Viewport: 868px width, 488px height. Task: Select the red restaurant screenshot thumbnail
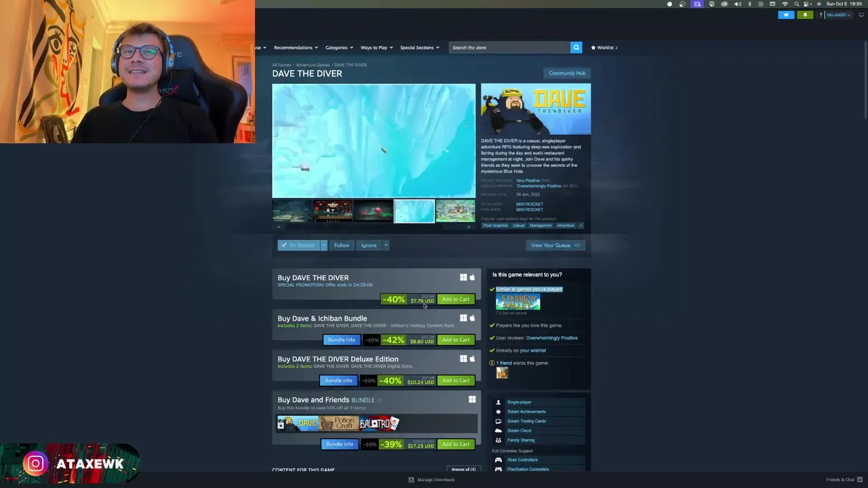332,211
